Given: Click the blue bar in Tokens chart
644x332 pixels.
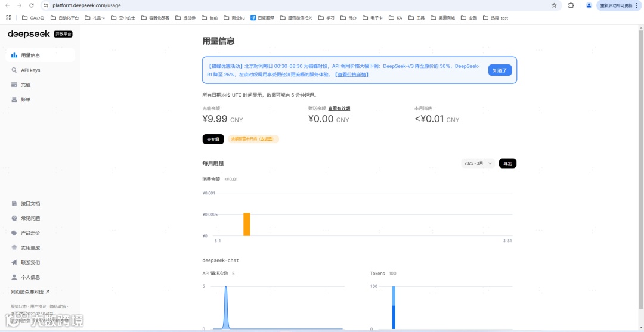Looking at the screenshot, I should click(x=394, y=308).
